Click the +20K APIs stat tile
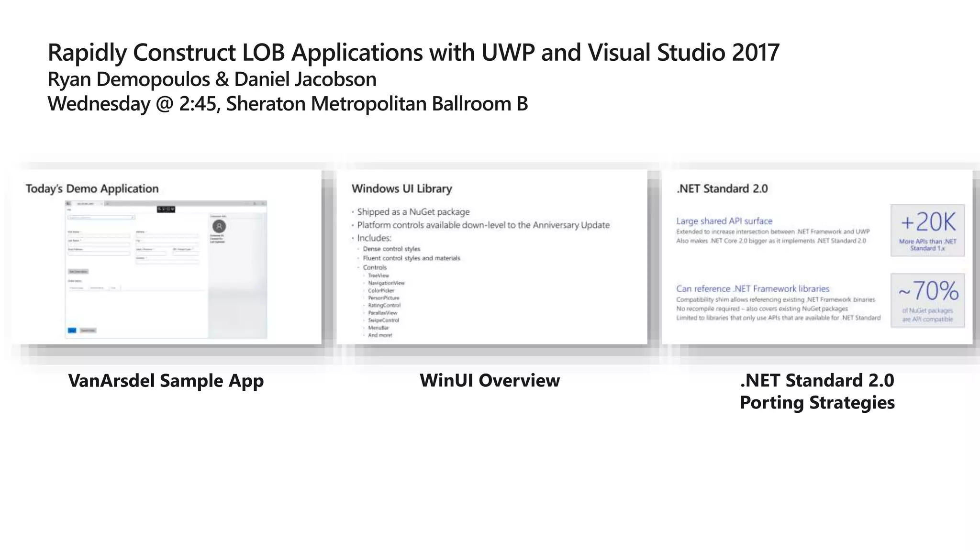 pyautogui.click(x=927, y=231)
